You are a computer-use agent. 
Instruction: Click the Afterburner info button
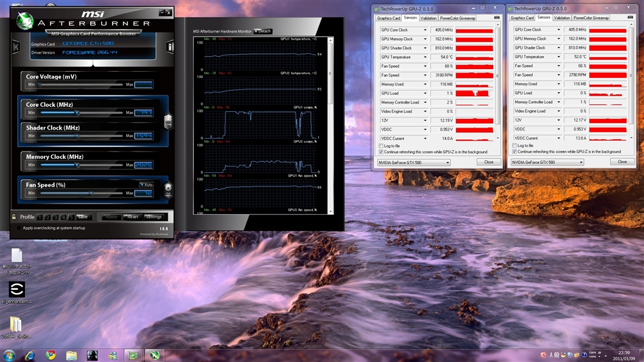pyautogui.click(x=170, y=47)
